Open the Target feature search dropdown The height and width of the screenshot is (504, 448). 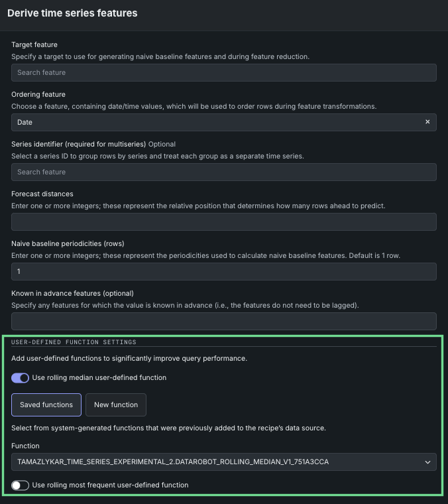[x=223, y=72]
